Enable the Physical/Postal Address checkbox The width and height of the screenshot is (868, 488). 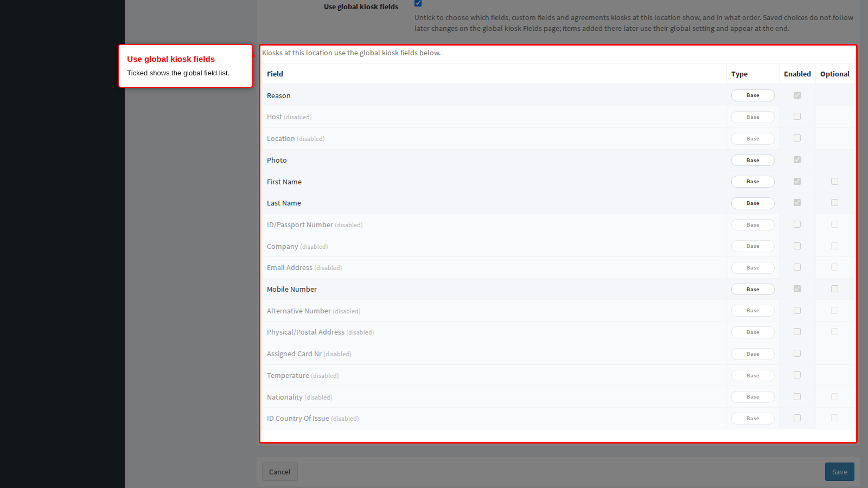coord(797,331)
